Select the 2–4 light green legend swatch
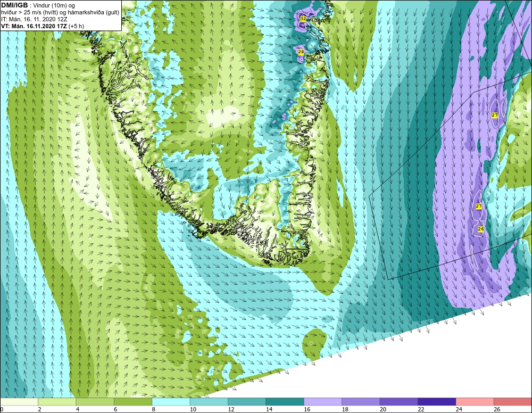The width and height of the screenshot is (532, 413). (x=57, y=402)
